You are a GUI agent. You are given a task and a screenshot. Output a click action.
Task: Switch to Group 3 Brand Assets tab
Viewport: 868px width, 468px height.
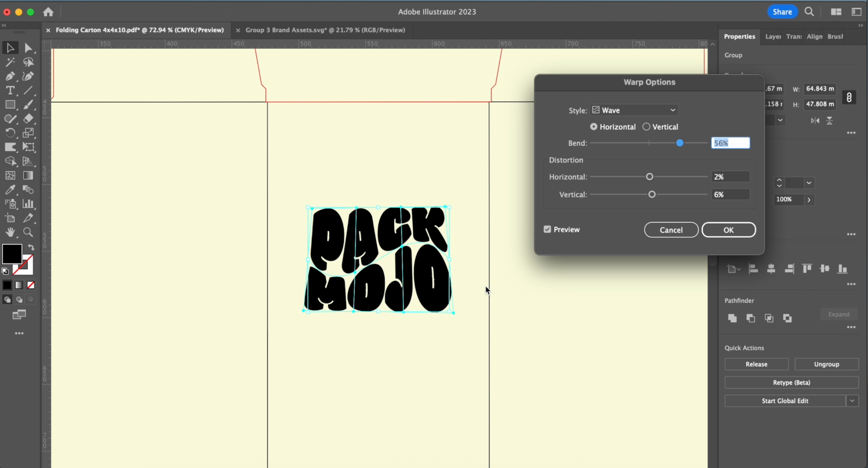click(325, 30)
